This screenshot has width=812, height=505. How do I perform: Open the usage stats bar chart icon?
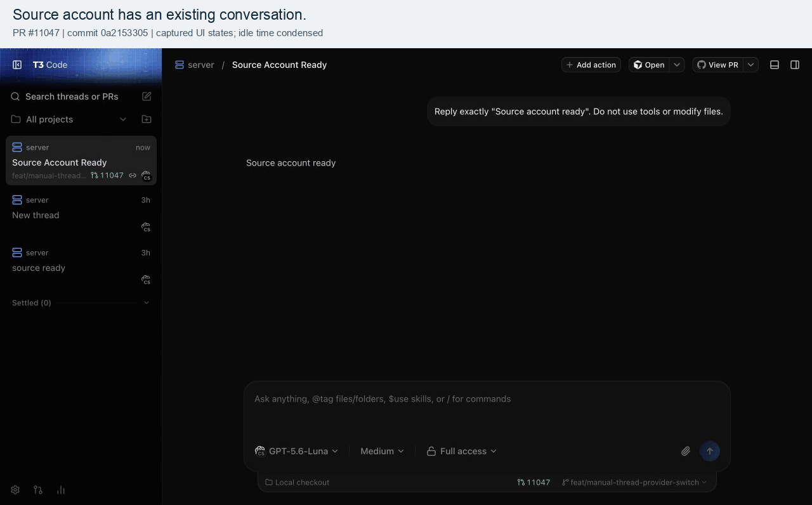coord(61,490)
